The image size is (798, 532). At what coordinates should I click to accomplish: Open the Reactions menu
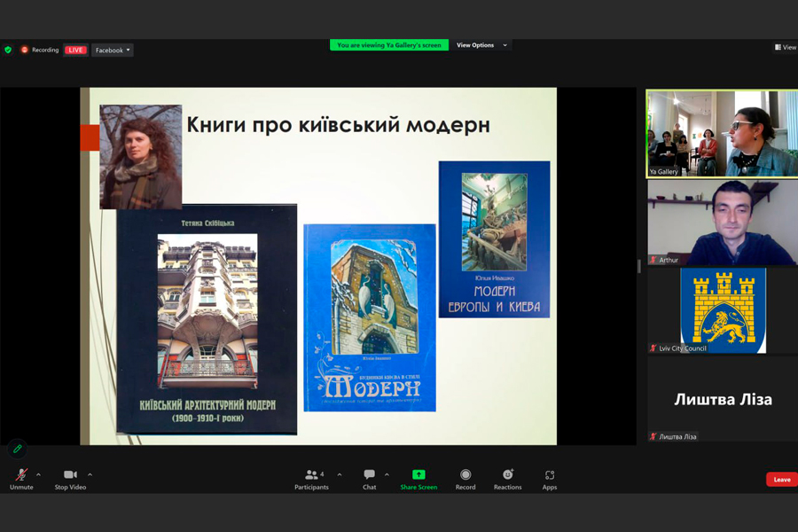pyautogui.click(x=507, y=479)
